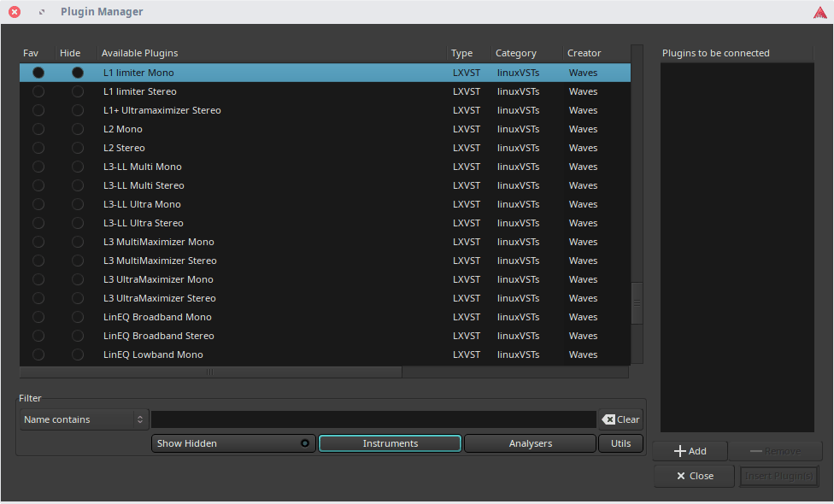834x504 pixels.
Task: Mark LinEQ Broadband Mono as favorite
Action: click(x=38, y=317)
